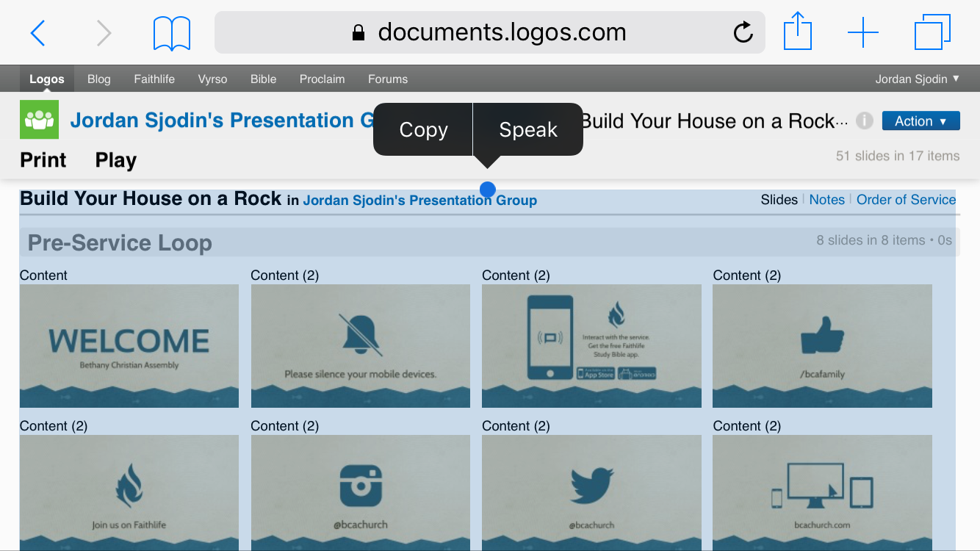Open the Action dropdown button
The height and width of the screenshot is (551, 980).
pyautogui.click(x=920, y=121)
